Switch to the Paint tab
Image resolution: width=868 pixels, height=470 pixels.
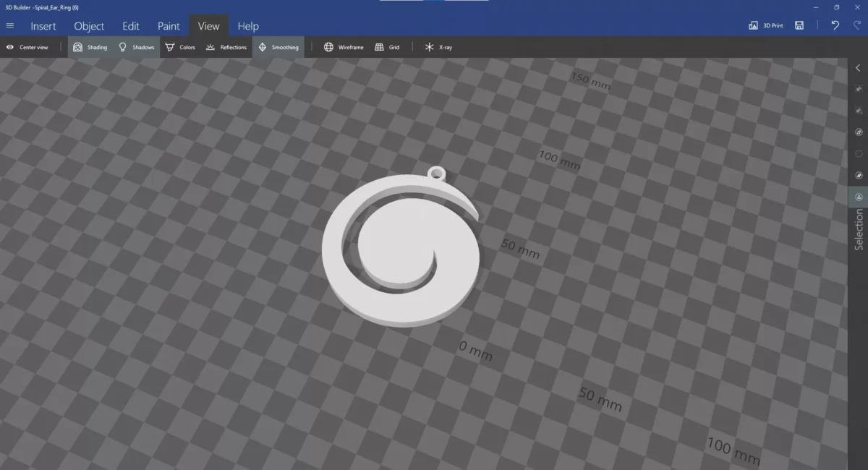coord(169,26)
